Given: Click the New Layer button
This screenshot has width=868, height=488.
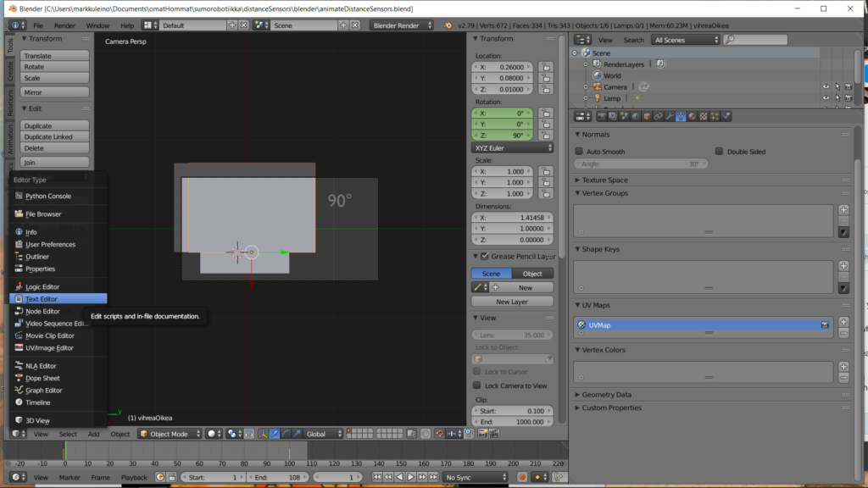Looking at the screenshot, I should 512,302.
